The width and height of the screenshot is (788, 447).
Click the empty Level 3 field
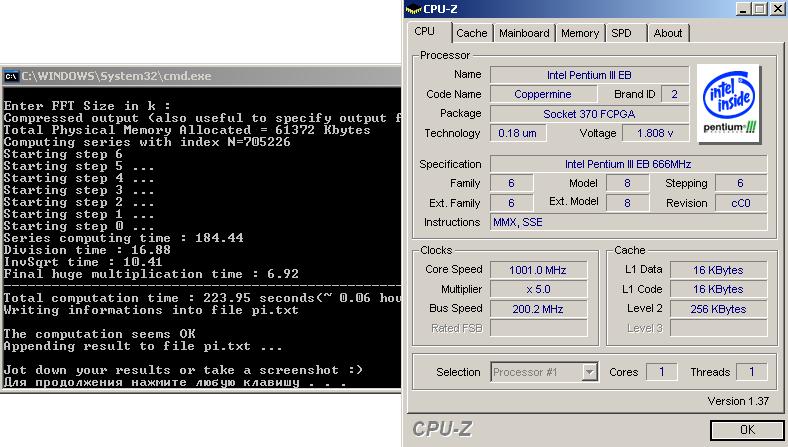pyautogui.click(x=718, y=328)
